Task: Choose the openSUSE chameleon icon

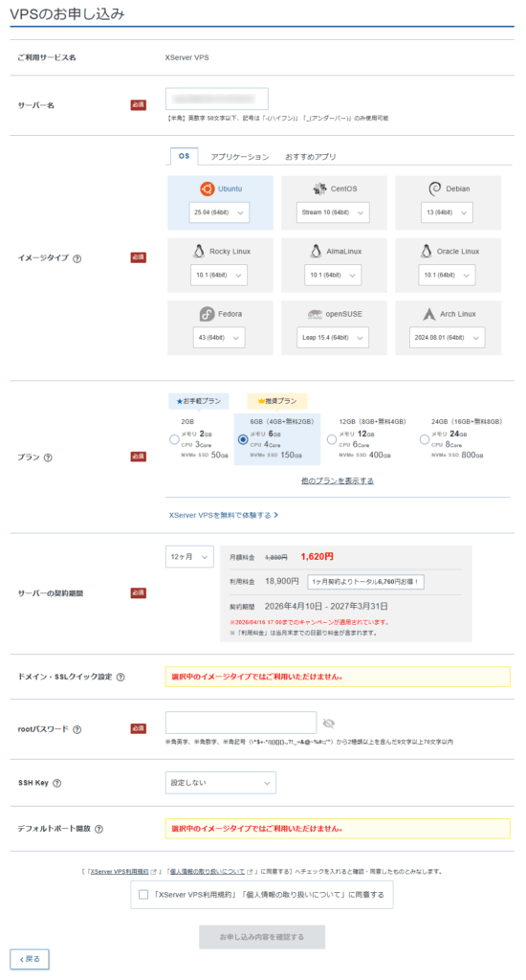Action: (315, 314)
